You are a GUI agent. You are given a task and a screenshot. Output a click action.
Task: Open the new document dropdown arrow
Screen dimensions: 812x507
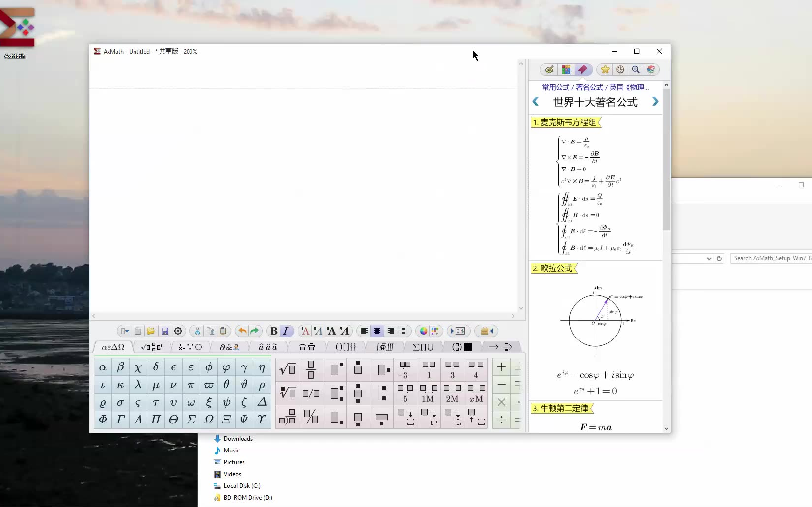pos(128,331)
